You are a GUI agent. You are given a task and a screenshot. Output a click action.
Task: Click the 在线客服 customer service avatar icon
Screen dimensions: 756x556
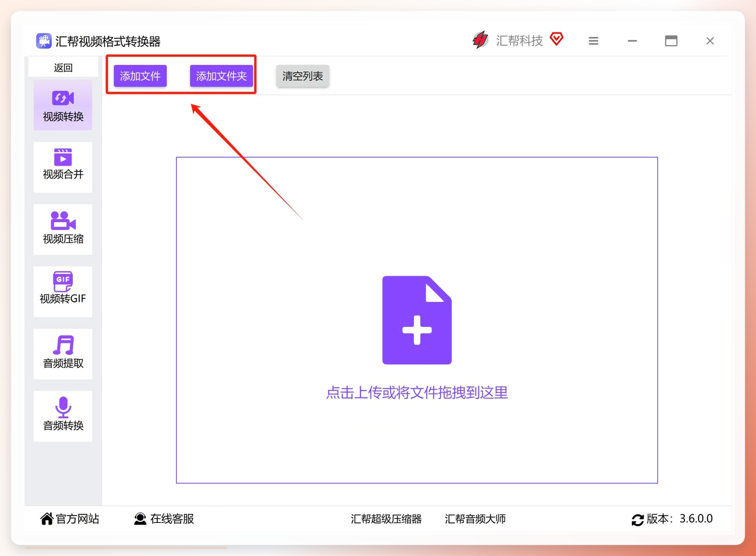(x=140, y=518)
